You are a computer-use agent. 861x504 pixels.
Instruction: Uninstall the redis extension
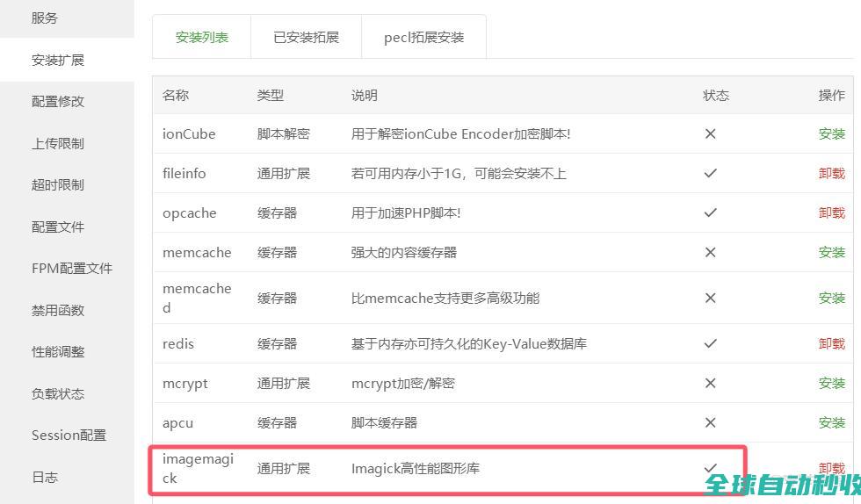point(831,343)
